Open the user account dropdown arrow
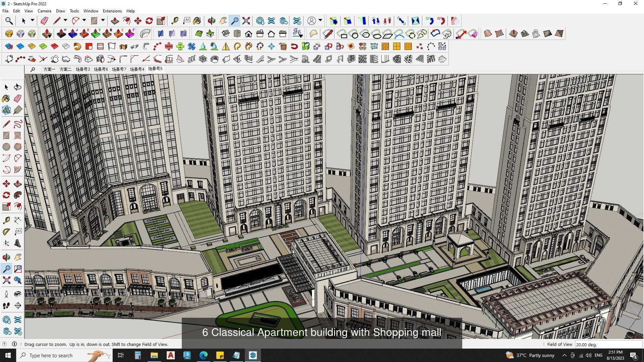The width and height of the screenshot is (644, 362). tap(320, 20)
